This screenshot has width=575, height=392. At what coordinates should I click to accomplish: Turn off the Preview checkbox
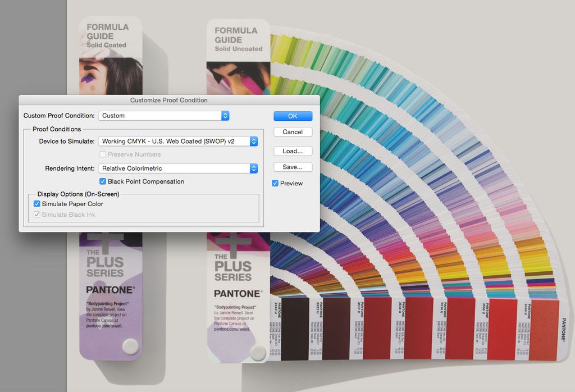point(275,183)
